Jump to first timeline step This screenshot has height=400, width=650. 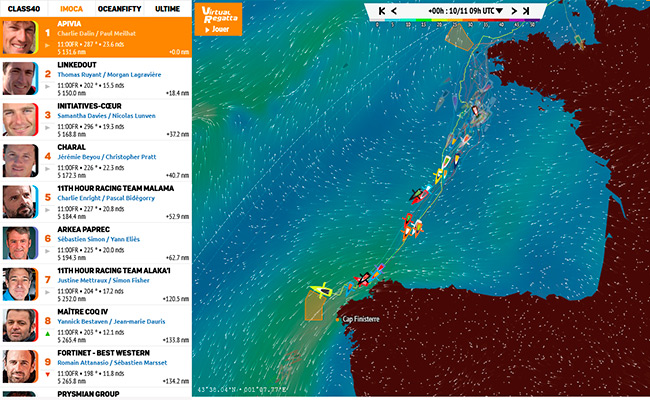point(379,11)
